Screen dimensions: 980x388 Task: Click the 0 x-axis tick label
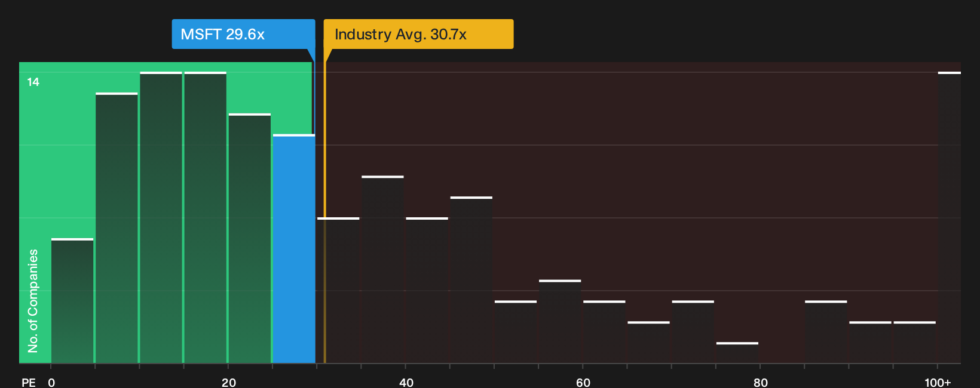(51, 383)
